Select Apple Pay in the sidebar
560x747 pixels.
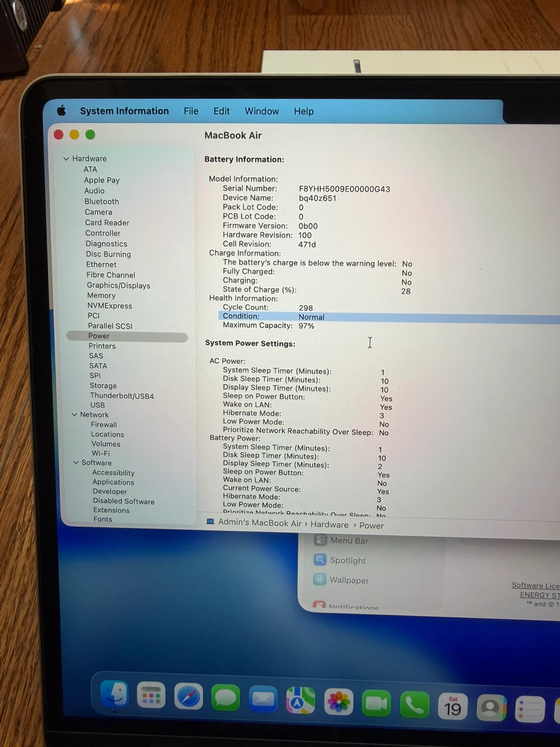(x=102, y=180)
